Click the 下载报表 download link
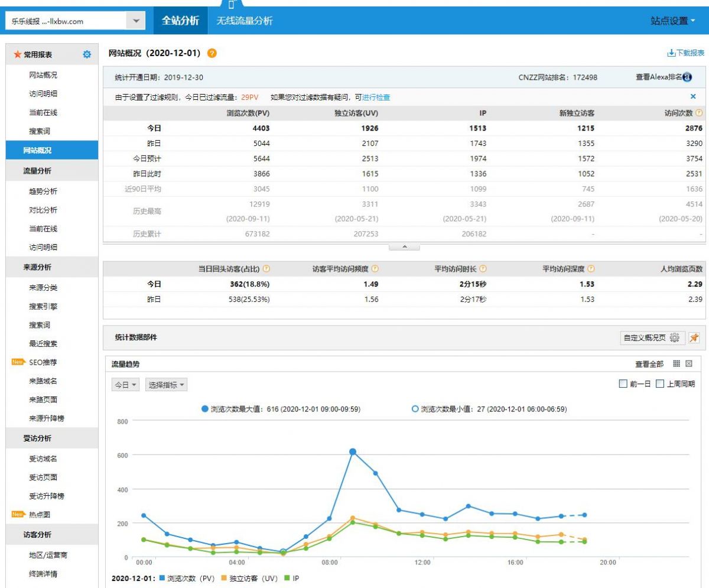This screenshot has height=588, width=709. [x=685, y=53]
